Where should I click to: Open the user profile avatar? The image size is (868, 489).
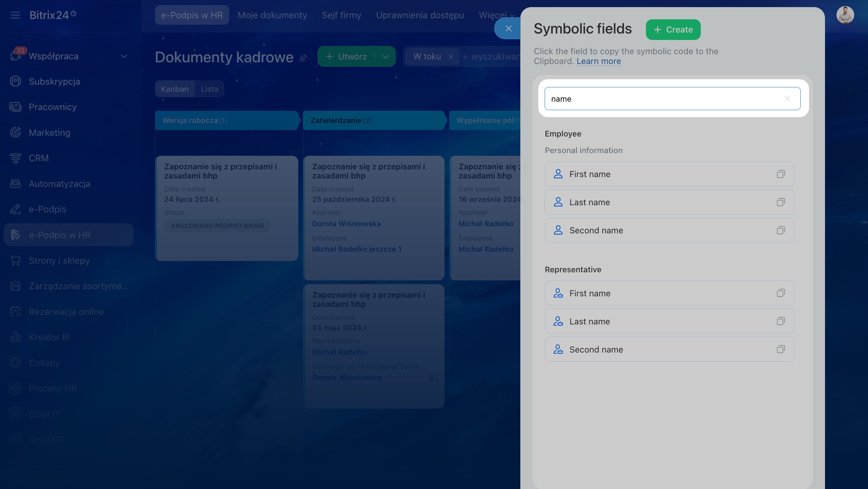click(845, 15)
